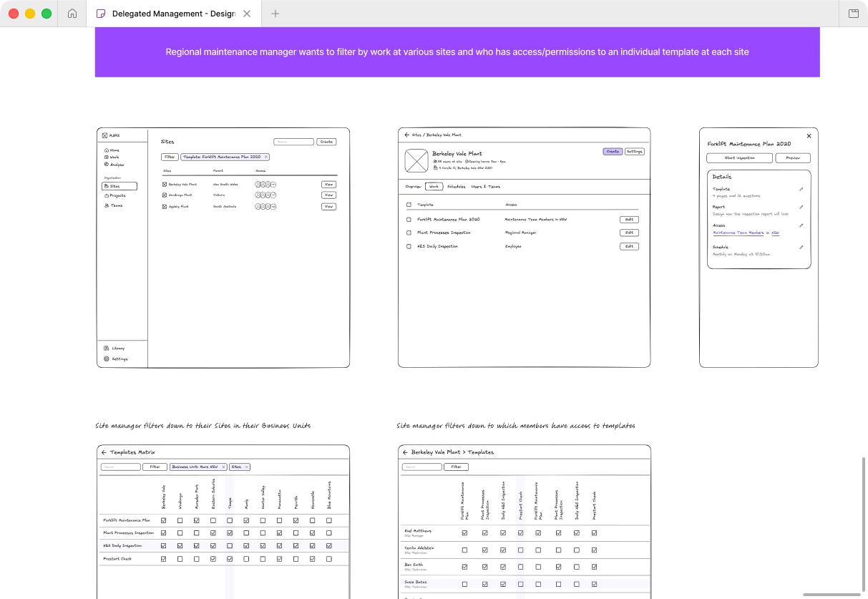Open Settings gear in the MARS sidebar
Viewport: 868px width, 599px height.
107,359
